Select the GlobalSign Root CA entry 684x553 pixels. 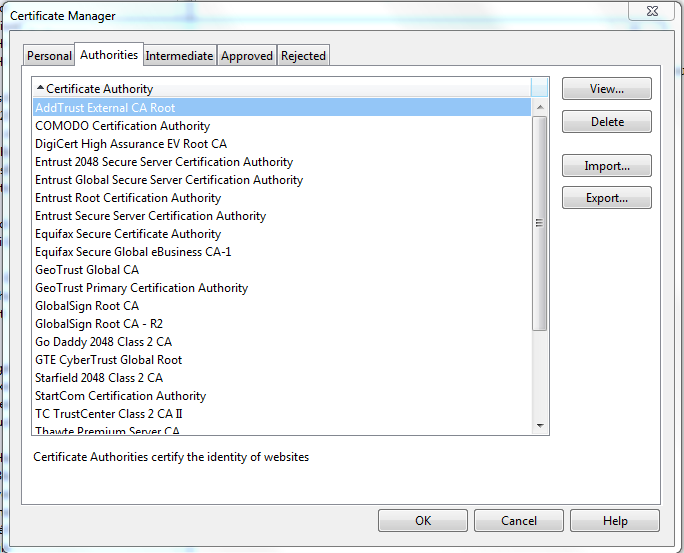click(x=282, y=306)
